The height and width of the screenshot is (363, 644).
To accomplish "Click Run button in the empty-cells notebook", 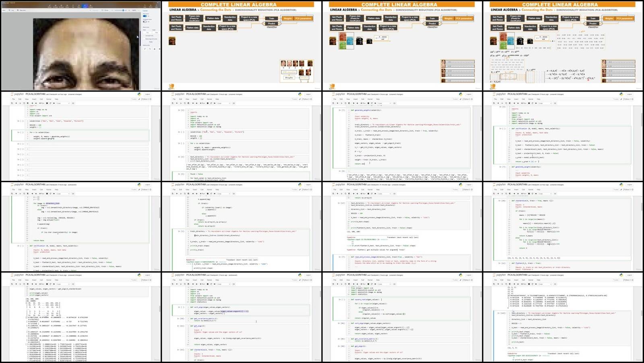I will point(42,103).
